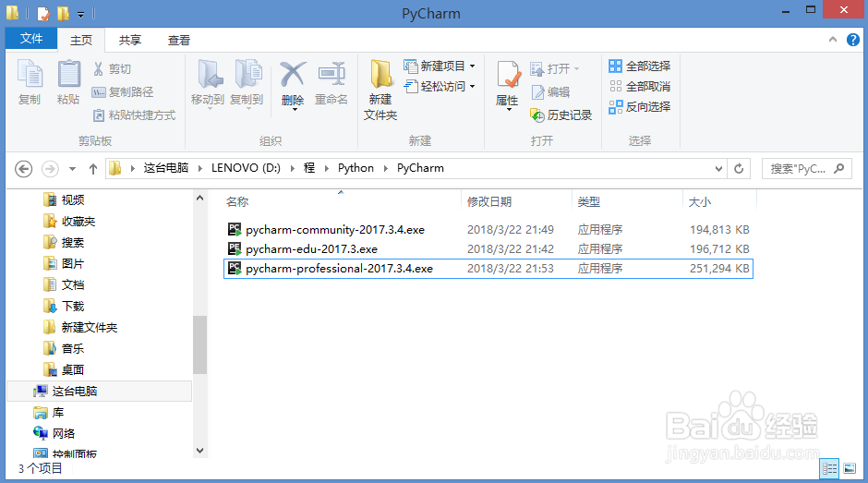
Task: Click the Edit (编辑) button
Action: click(x=550, y=92)
